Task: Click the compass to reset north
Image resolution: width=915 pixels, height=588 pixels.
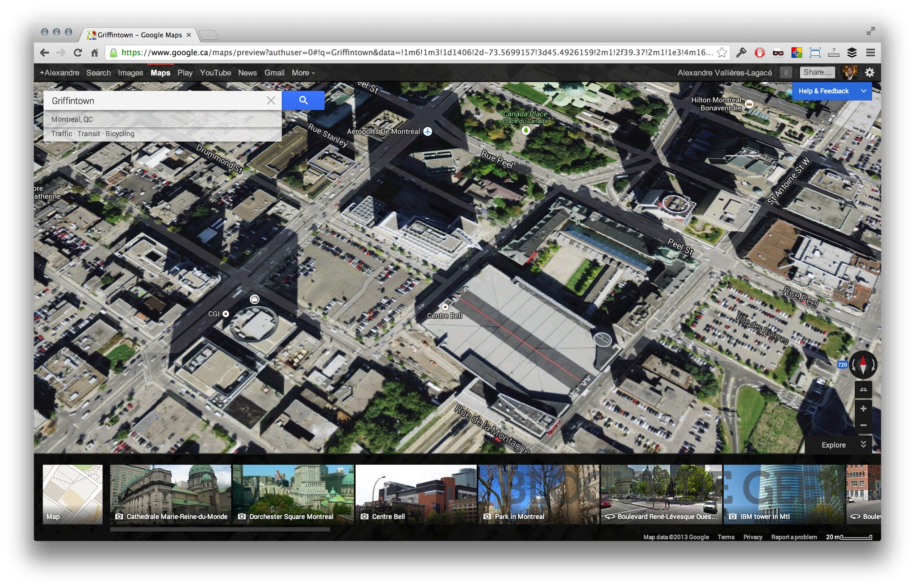Action: tap(863, 365)
